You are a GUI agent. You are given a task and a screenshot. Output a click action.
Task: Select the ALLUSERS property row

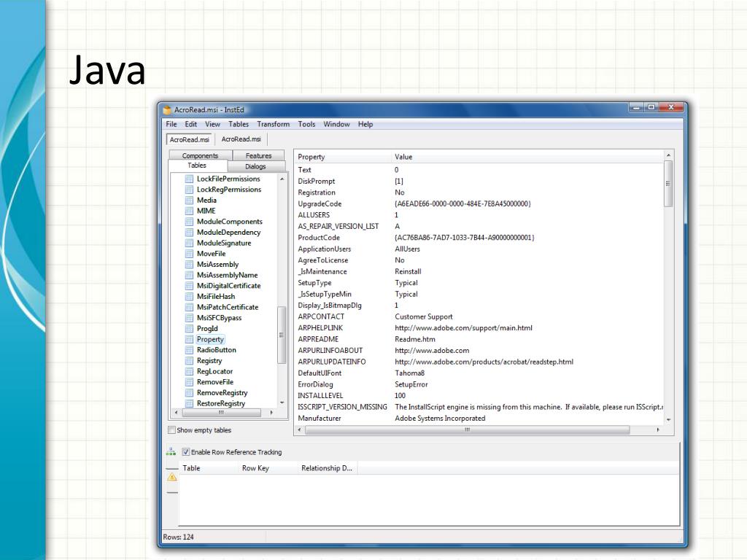(x=479, y=215)
